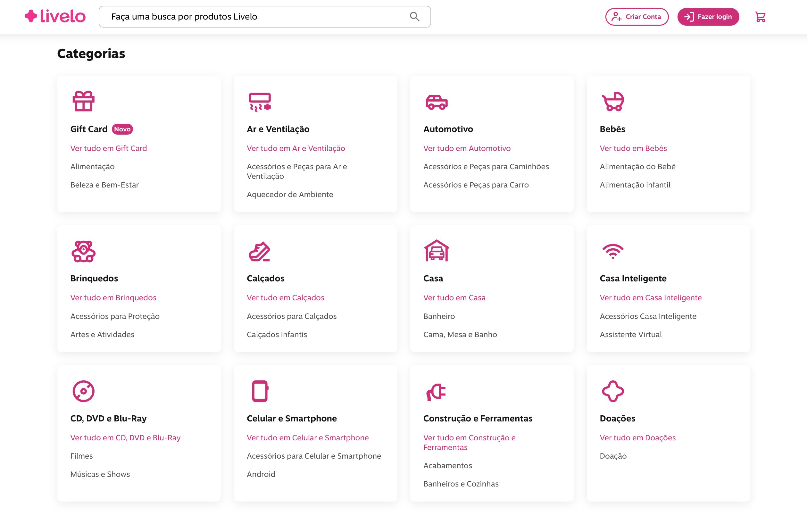Click the Construção e Ferramentas heading
This screenshot has width=807, height=532.
point(478,418)
